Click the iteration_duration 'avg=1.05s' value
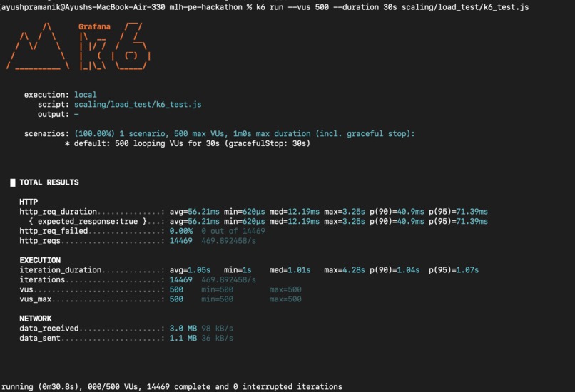 click(190, 270)
